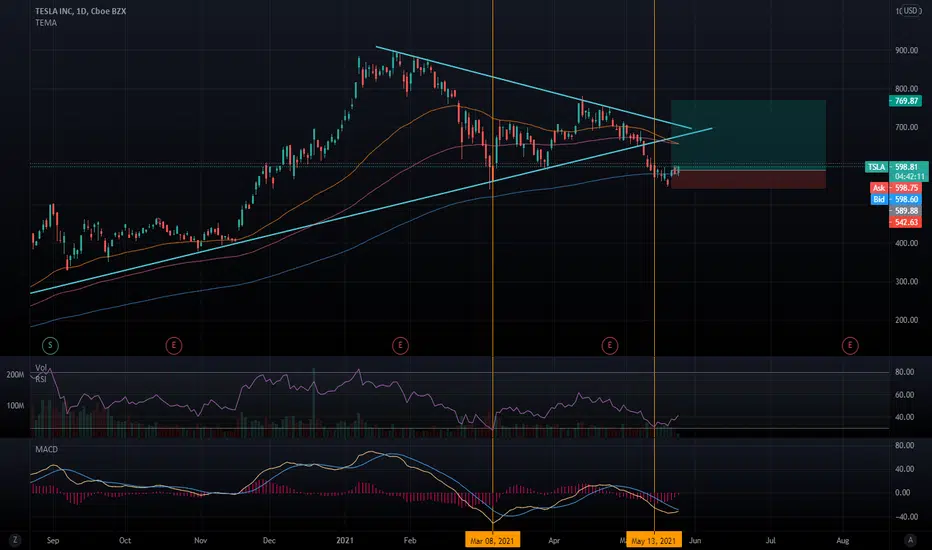Click the Ask 598.75 price label

click(896, 188)
